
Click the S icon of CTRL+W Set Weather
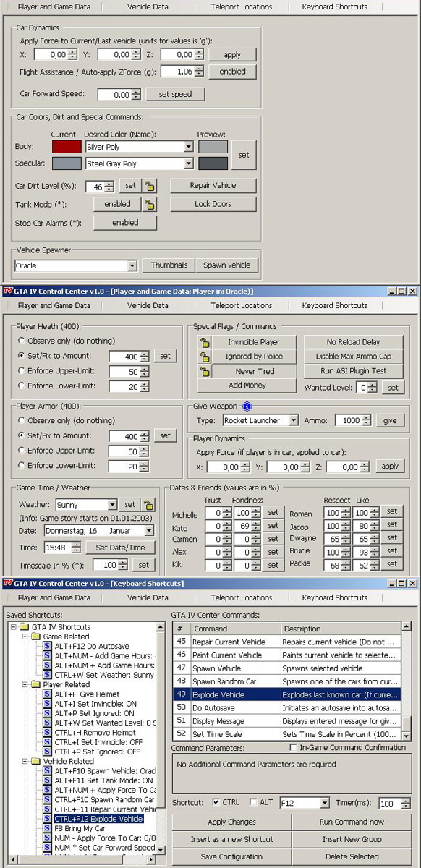click(47, 674)
